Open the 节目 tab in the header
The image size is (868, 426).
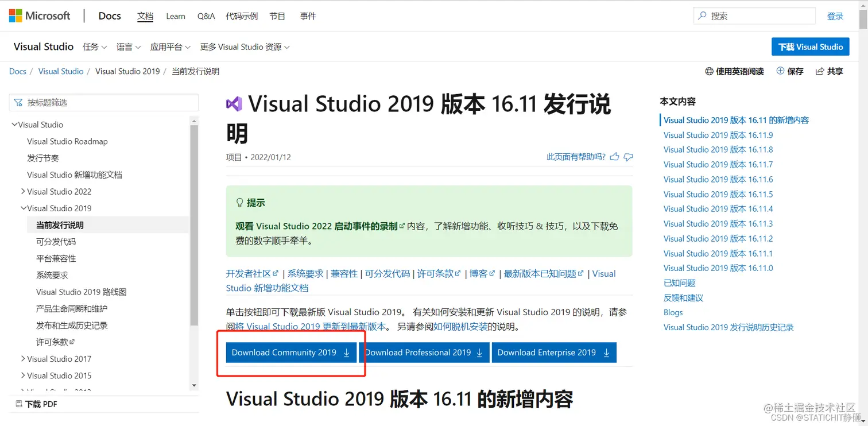click(277, 16)
